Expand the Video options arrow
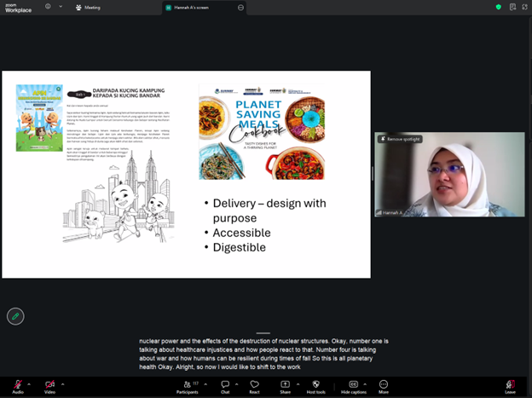Viewport: 532px width, 398px height. [62, 384]
